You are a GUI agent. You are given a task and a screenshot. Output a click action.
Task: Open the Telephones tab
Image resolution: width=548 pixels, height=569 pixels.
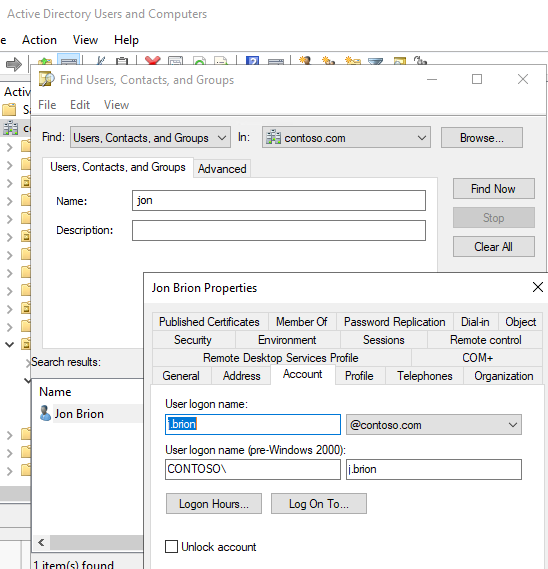pyautogui.click(x=425, y=376)
